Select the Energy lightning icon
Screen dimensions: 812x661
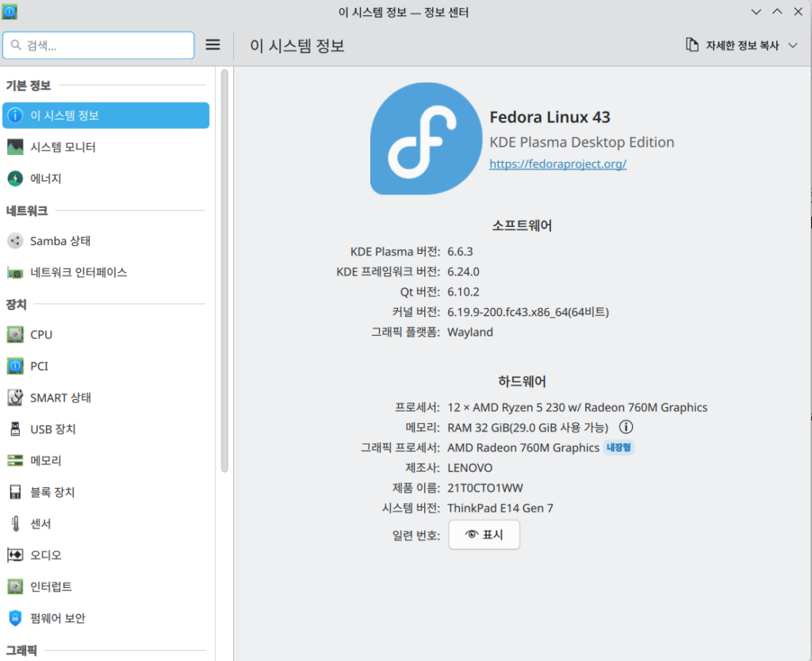(15, 179)
